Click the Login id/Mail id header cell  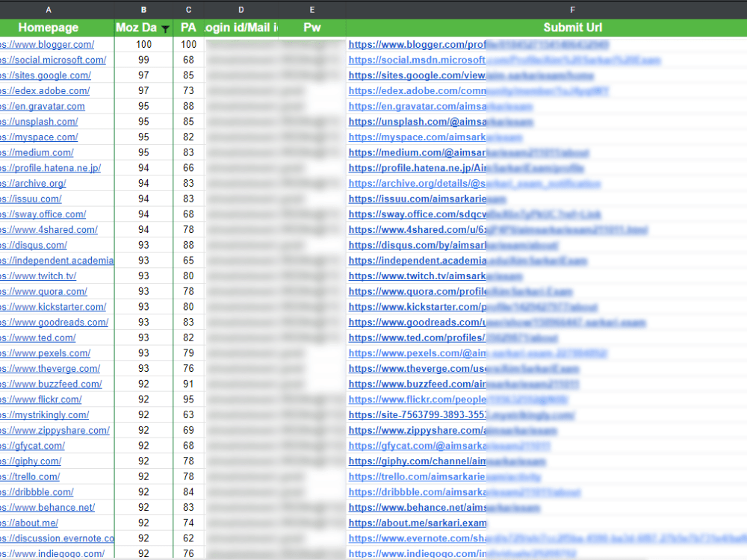click(x=241, y=28)
